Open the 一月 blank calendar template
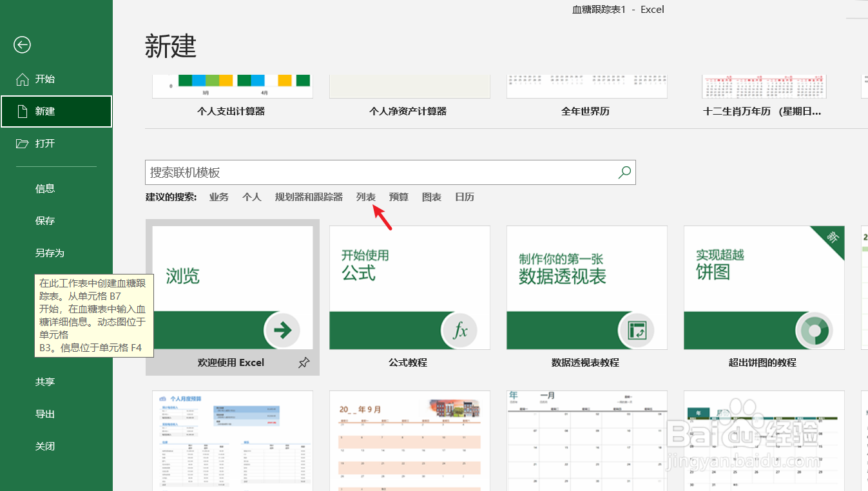 (x=587, y=441)
